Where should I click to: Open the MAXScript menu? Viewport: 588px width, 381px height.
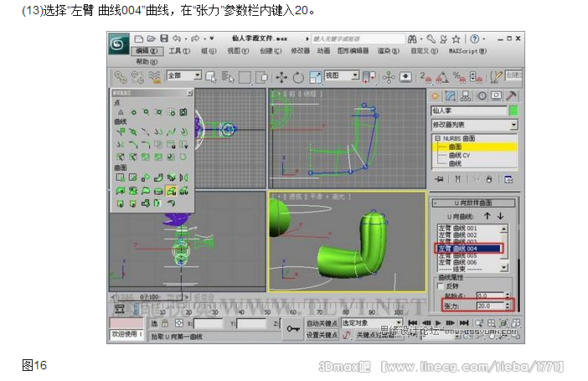pyautogui.click(x=467, y=50)
